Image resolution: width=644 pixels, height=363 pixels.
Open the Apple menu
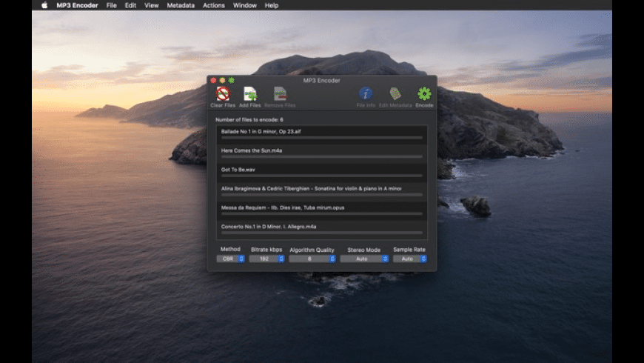44,5
